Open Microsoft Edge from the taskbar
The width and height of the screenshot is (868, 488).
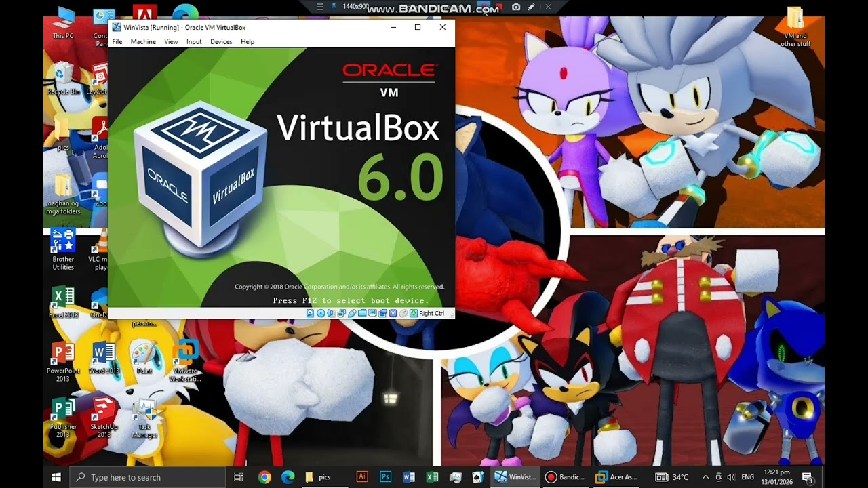pos(288,477)
